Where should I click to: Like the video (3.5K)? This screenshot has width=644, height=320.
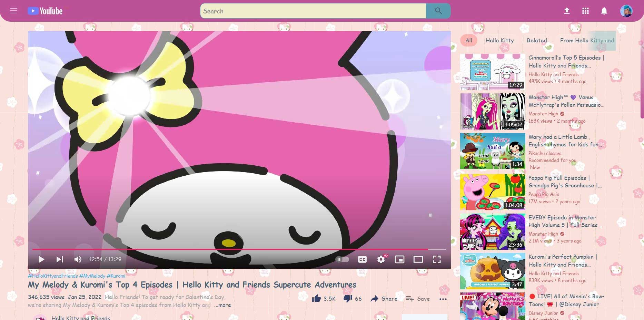pyautogui.click(x=324, y=299)
